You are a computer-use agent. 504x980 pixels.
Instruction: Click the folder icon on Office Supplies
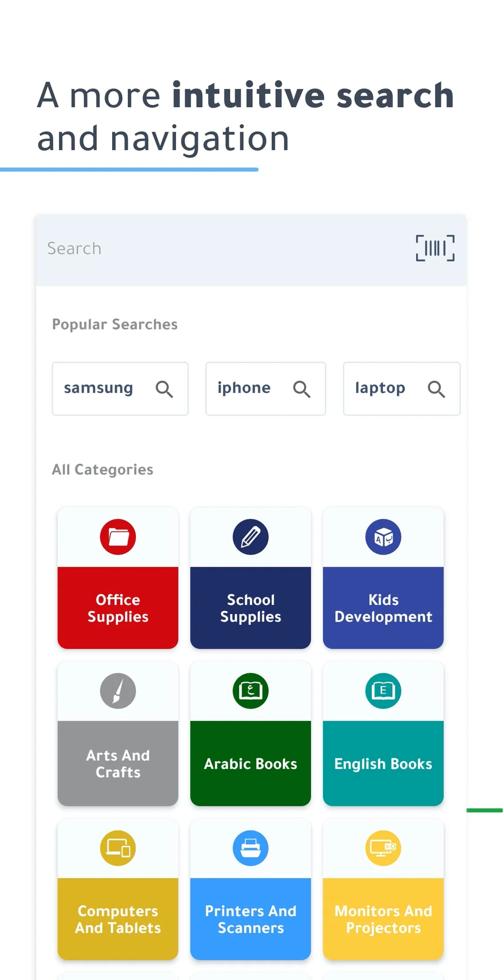(118, 537)
